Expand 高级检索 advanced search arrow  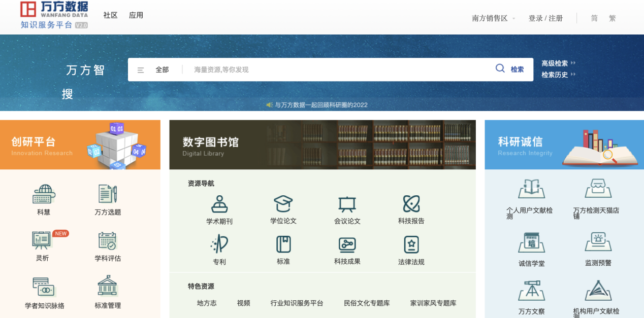pyautogui.click(x=573, y=63)
